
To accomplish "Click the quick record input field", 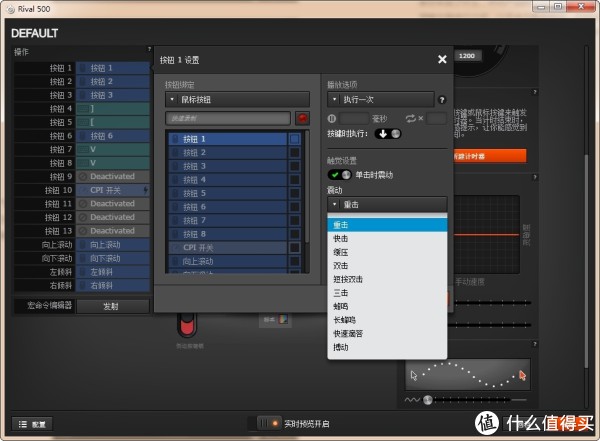I will pyautogui.click(x=228, y=118).
